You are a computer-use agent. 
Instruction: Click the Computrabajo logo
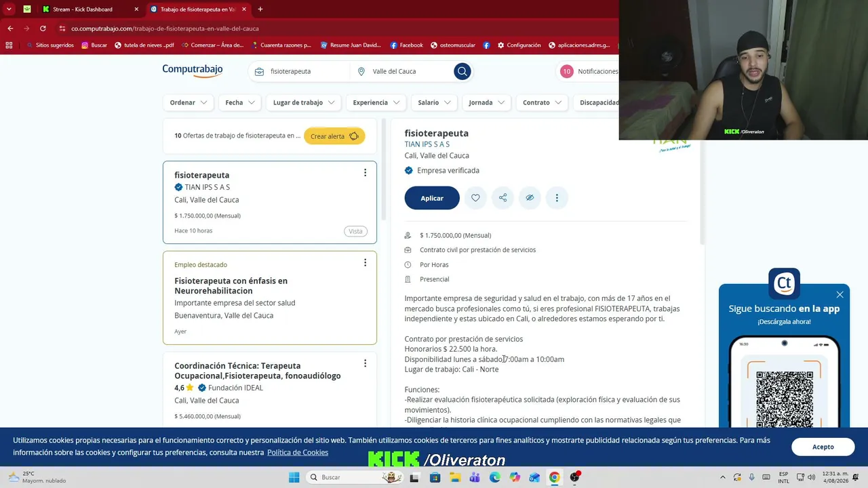(x=192, y=70)
